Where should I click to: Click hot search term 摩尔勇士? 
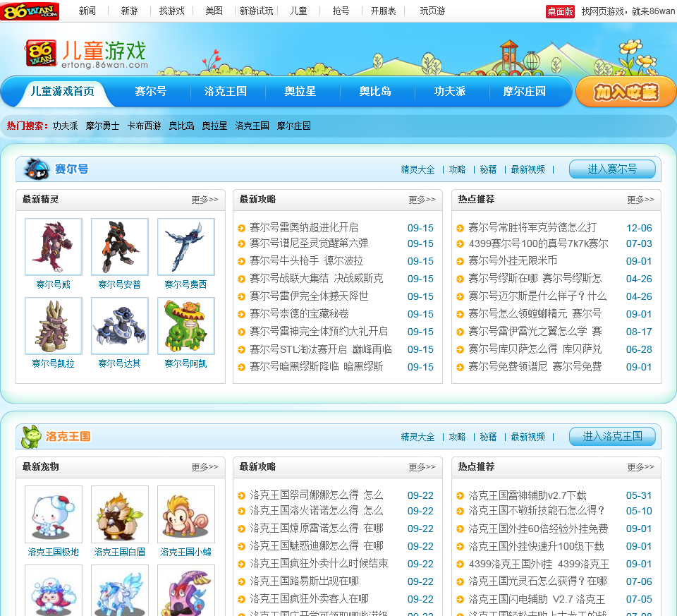[102, 126]
